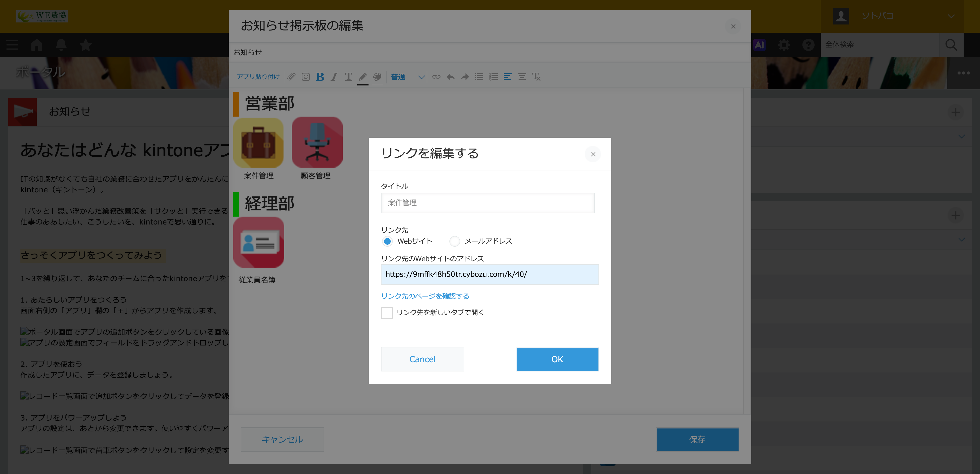This screenshot has width=980, height=474.
Task: Insert an emoji with the smiley icon
Action: click(305, 77)
